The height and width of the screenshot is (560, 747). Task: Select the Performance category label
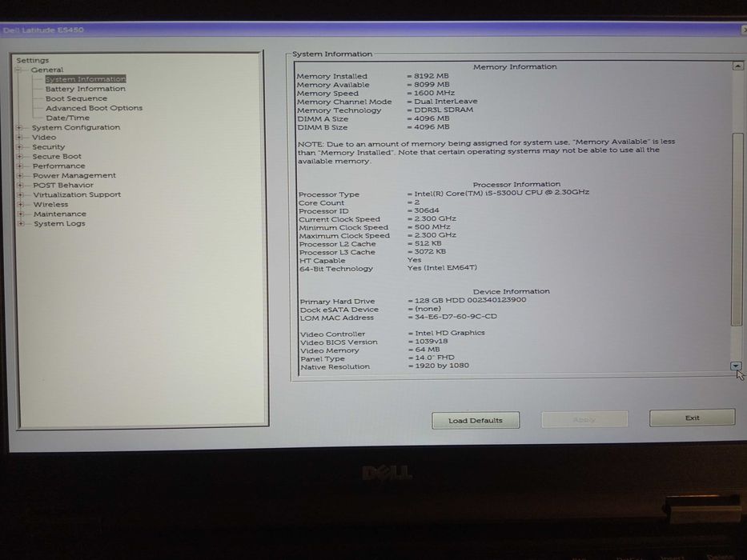click(x=58, y=166)
